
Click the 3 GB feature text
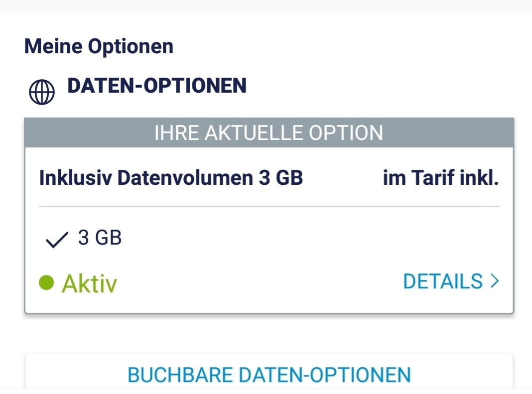tap(100, 238)
